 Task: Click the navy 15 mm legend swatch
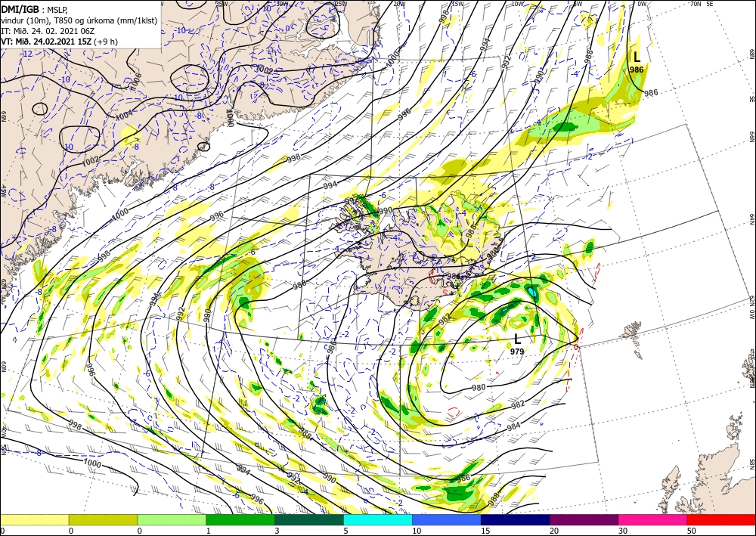pyautogui.click(x=516, y=519)
